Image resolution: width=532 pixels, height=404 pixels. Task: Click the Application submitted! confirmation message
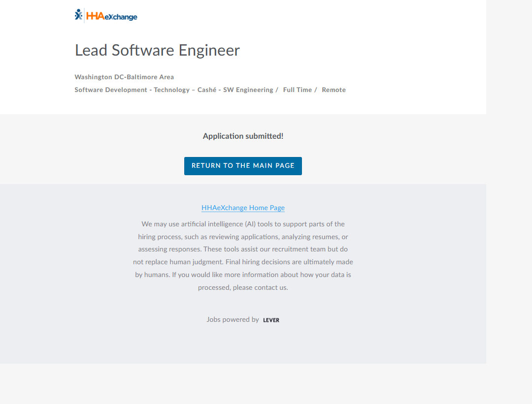click(x=243, y=136)
